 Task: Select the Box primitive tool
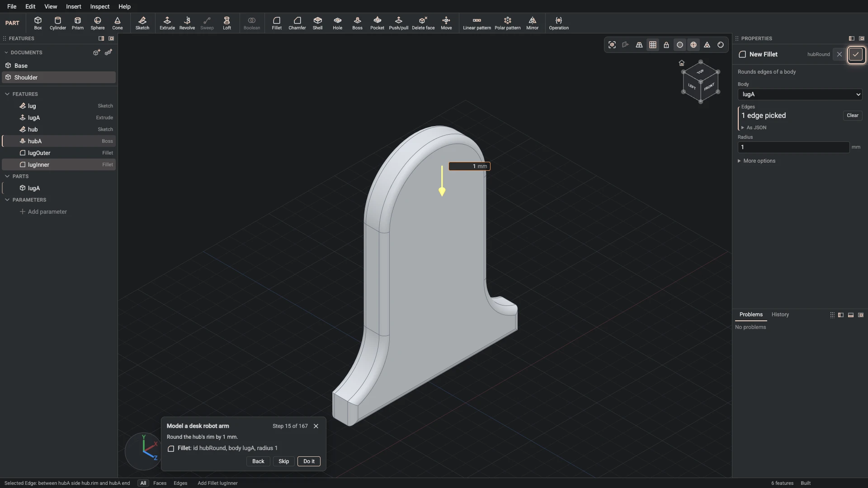38,23
